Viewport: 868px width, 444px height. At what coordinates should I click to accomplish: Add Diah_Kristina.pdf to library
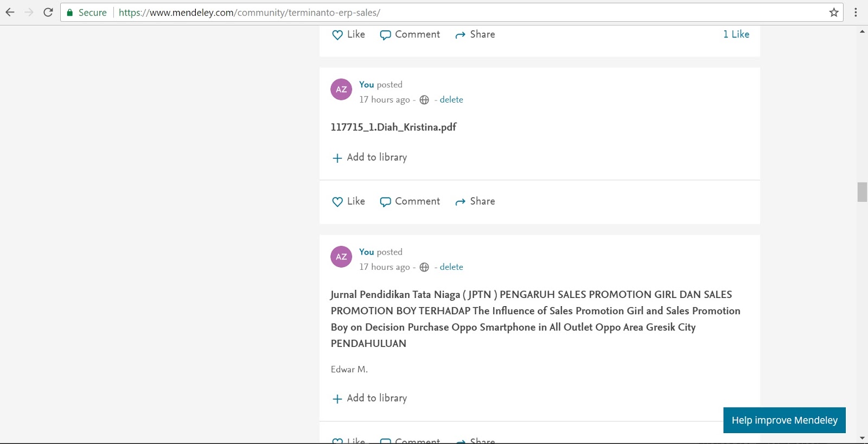(x=369, y=157)
